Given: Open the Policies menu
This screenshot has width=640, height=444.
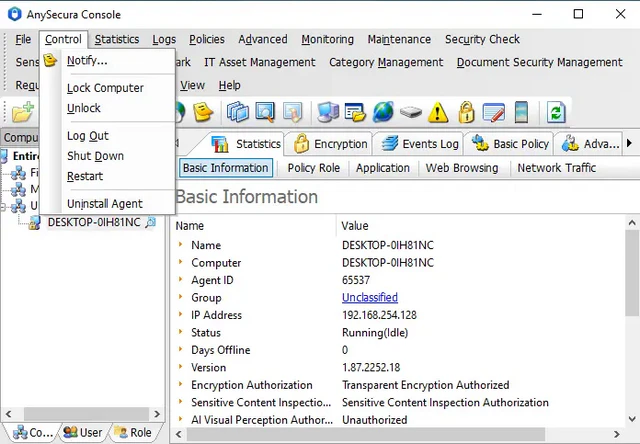Looking at the screenshot, I should click(207, 39).
